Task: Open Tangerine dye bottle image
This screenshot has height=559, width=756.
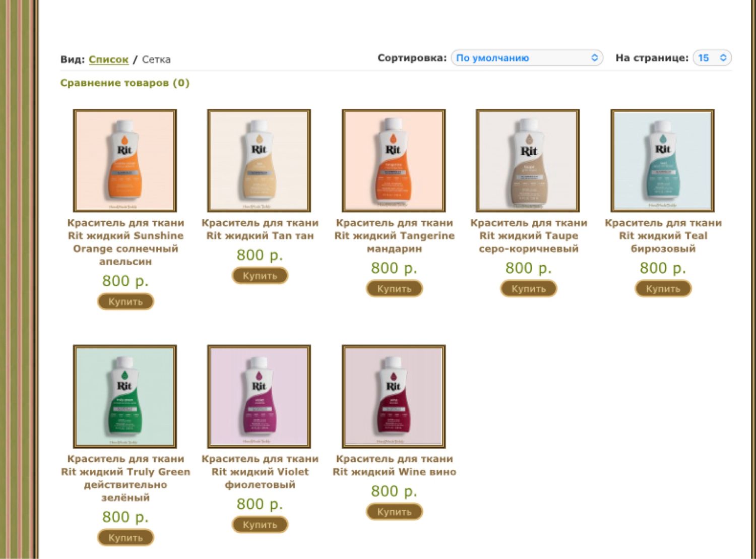Action: pyautogui.click(x=394, y=161)
